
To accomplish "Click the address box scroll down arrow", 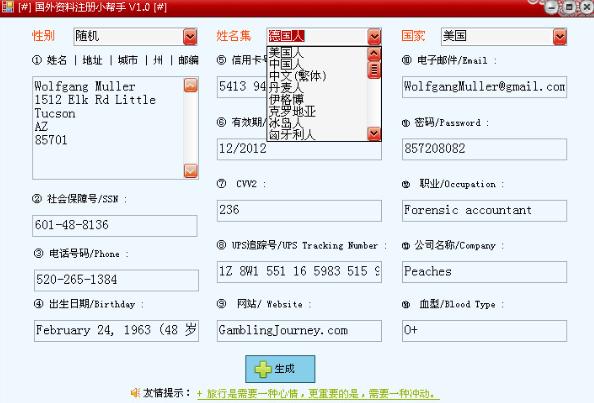I will (x=191, y=171).
